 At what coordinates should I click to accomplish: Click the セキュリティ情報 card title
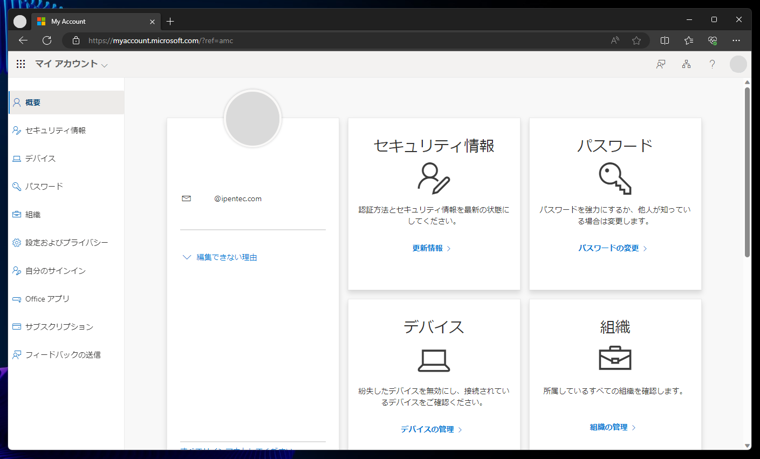coord(434,146)
